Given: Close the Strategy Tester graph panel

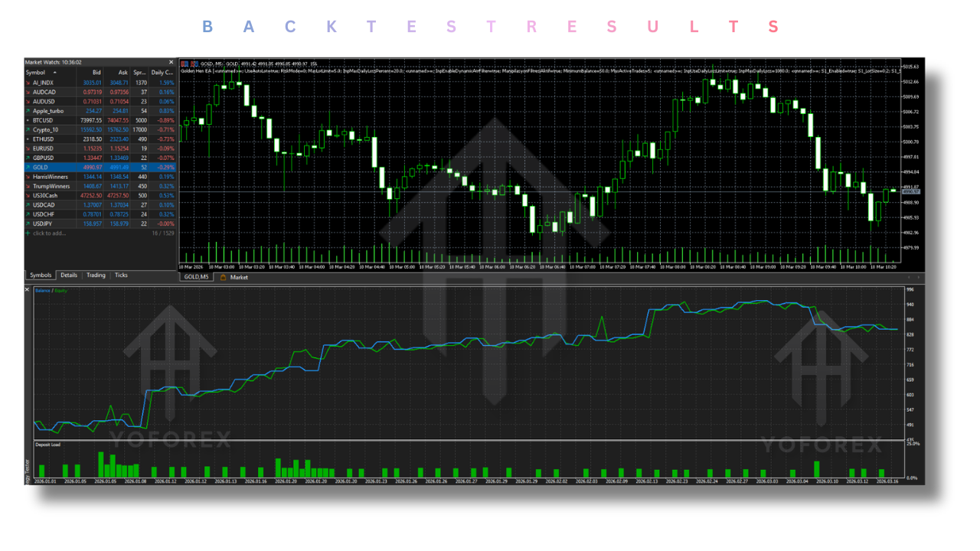Looking at the screenshot, I should tap(28, 290).
